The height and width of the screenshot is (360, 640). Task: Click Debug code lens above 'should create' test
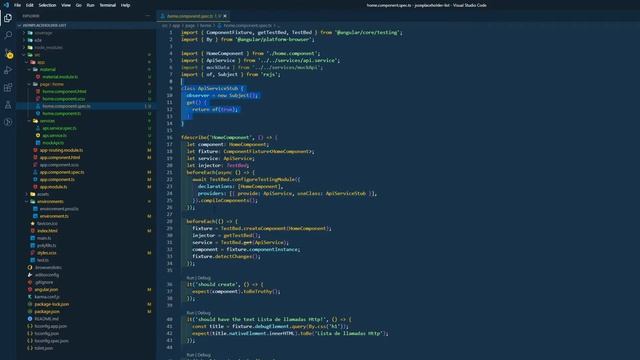[x=204, y=278]
